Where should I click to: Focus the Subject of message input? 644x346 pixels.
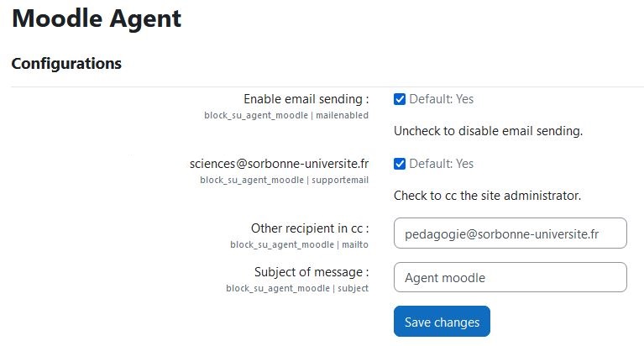[510, 277]
